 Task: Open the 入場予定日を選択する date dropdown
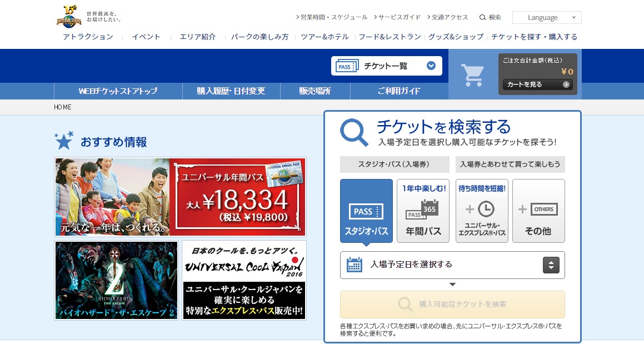click(452, 265)
